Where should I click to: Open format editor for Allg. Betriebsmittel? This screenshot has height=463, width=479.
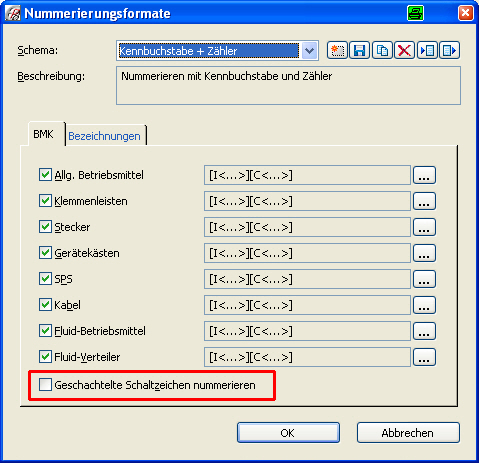[424, 175]
